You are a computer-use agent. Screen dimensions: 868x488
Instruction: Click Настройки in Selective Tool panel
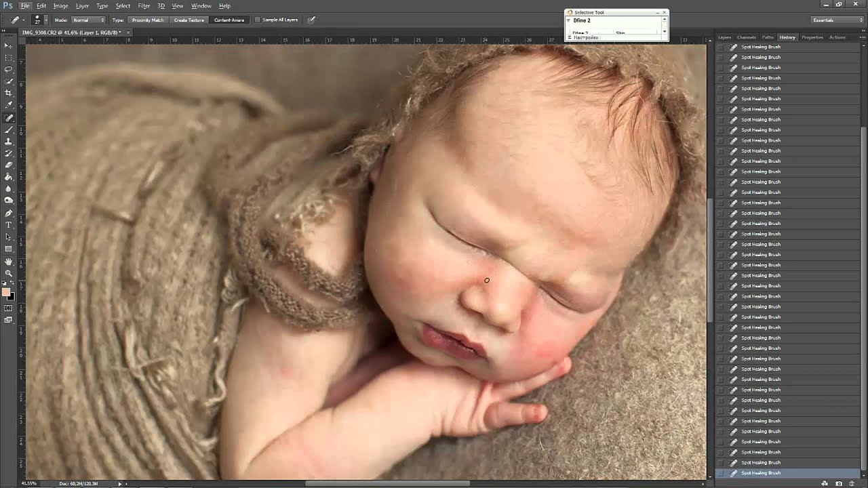click(x=586, y=37)
